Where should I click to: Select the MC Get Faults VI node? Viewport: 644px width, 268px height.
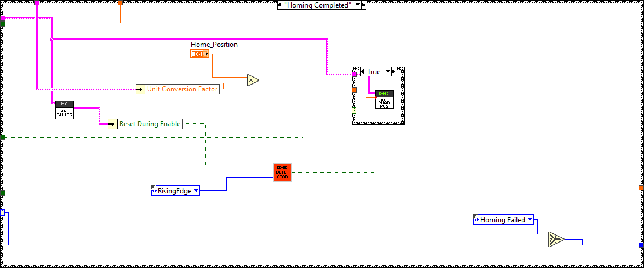click(64, 110)
